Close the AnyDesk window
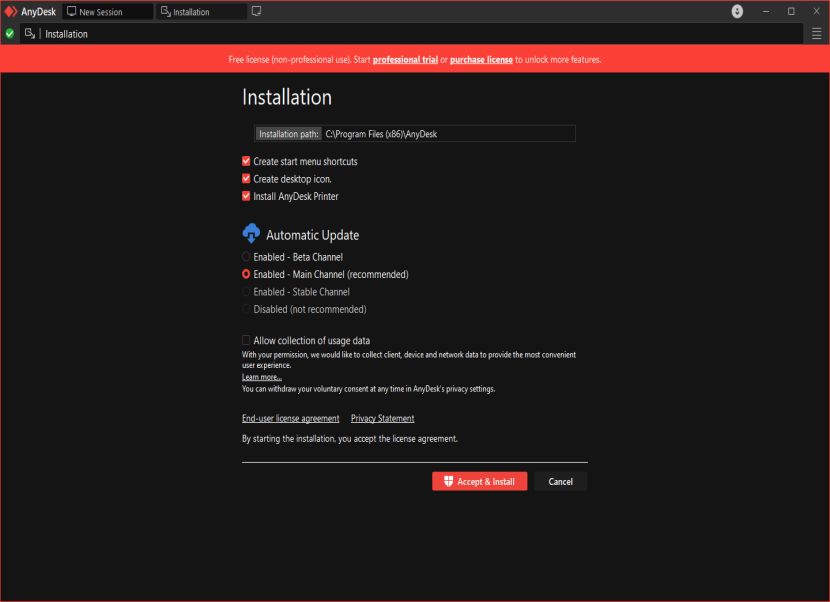The width and height of the screenshot is (830, 602). 816,11
